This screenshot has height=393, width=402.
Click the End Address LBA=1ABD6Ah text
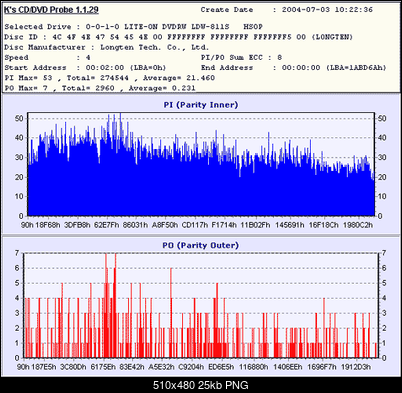tap(293, 68)
